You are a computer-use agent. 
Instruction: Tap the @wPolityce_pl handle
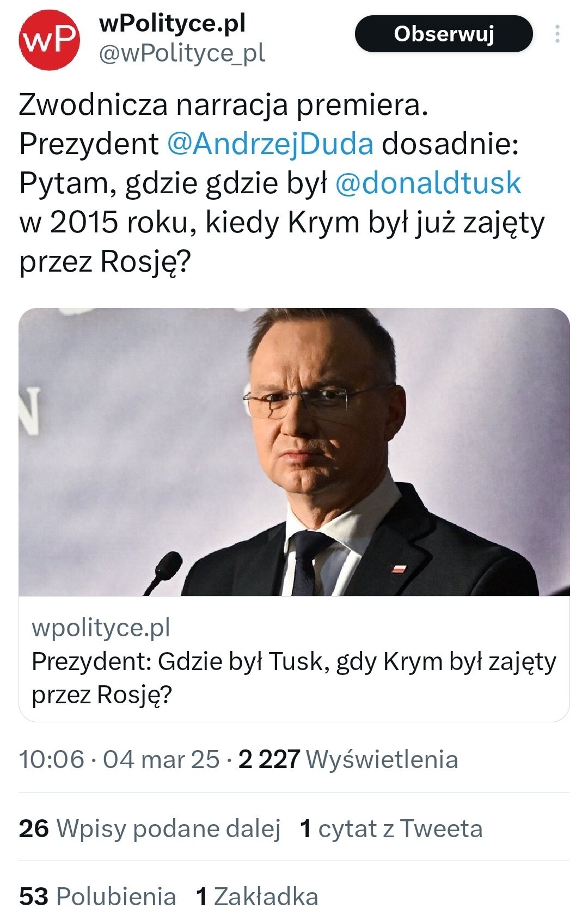click(x=182, y=53)
